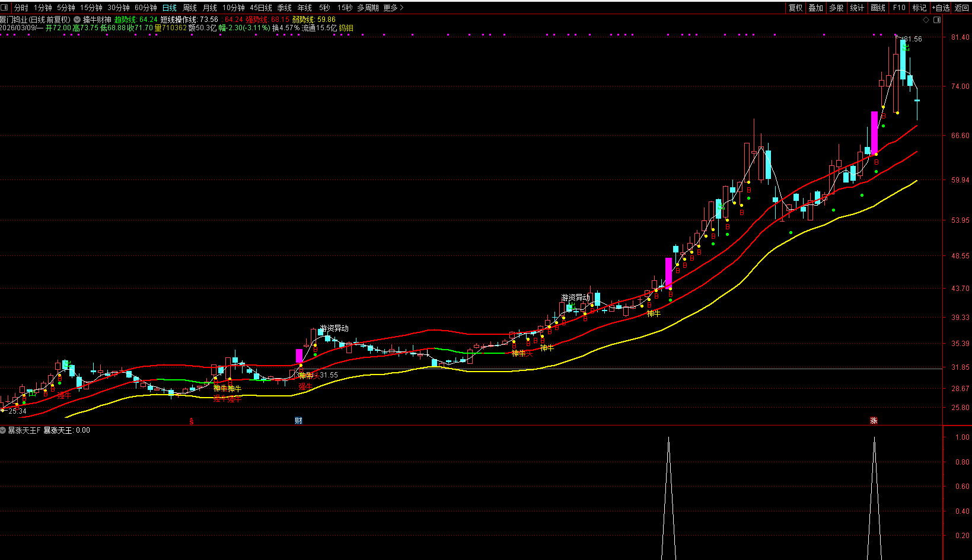Viewport: 972px width, 560px height.
Task: Expand the 更多 periods menu
Action: (x=393, y=8)
